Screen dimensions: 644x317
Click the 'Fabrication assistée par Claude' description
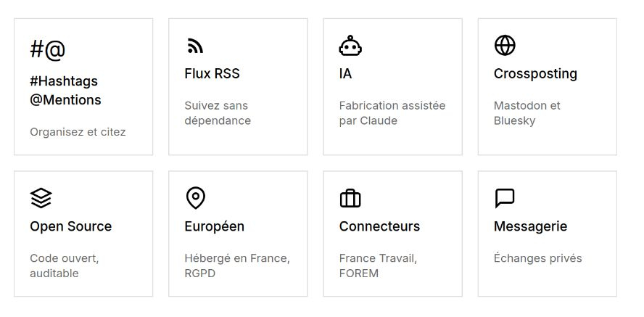pos(392,113)
